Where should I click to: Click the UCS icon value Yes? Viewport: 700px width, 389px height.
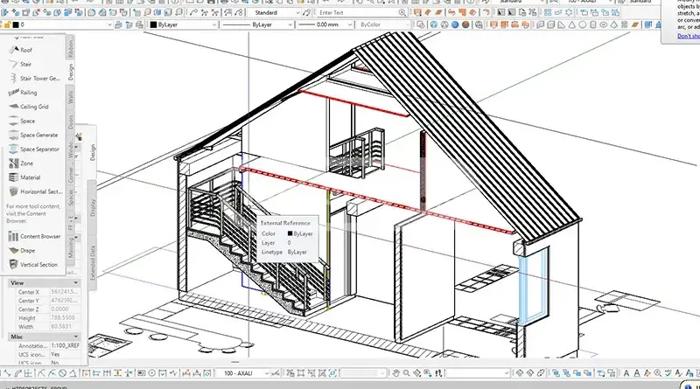click(65, 355)
